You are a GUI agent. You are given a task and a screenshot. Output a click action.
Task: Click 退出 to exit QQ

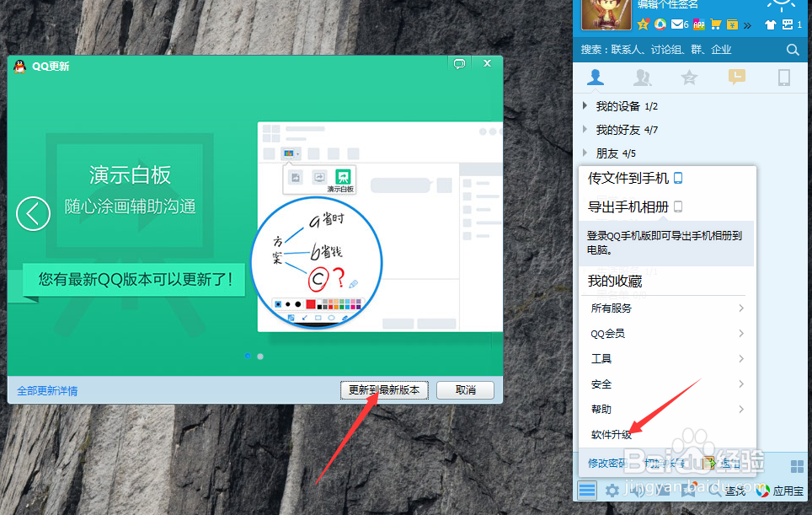tap(723, 464)
